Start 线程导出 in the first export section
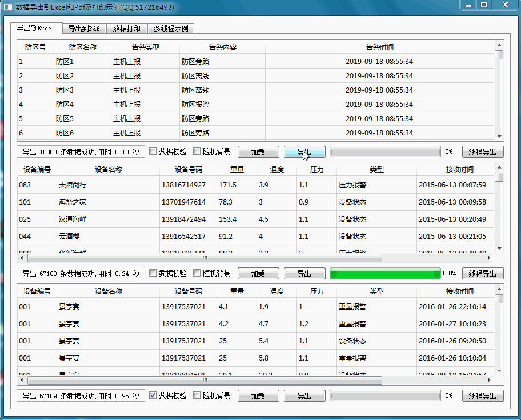Image resolution: width=521 pixels, height=420 pixels. click(483, 151)
